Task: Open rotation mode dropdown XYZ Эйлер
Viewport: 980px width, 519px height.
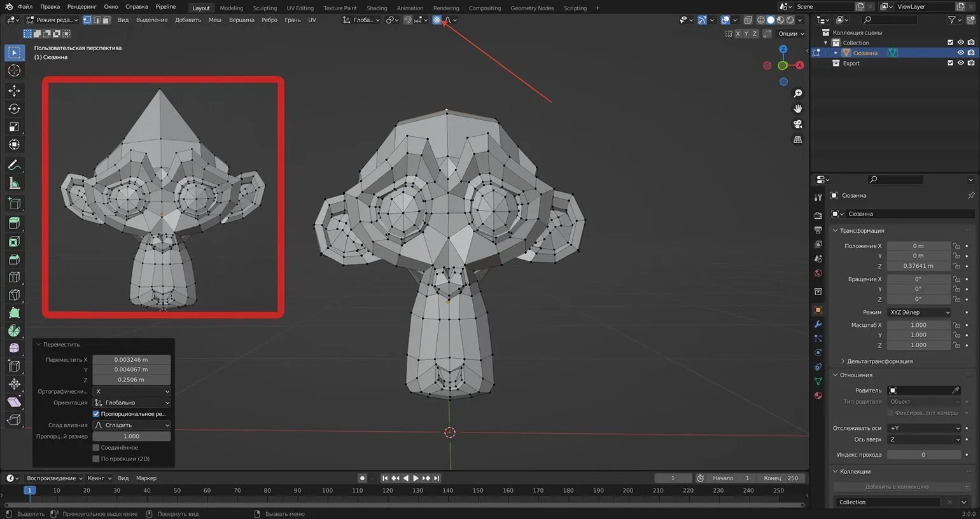Action: click(919, 312)
